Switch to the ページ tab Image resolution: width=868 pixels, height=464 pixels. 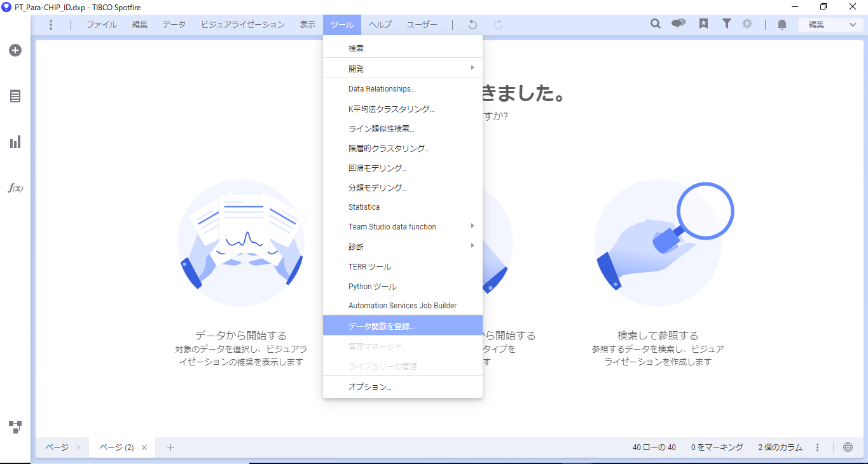(57, 447)
